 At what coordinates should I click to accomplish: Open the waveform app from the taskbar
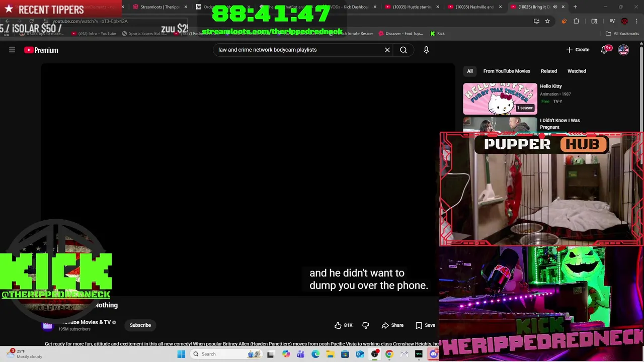click(x=419, y=354)
